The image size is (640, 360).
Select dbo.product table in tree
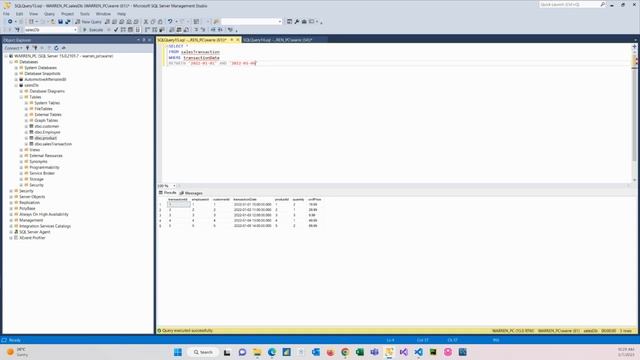pos(46,138)
